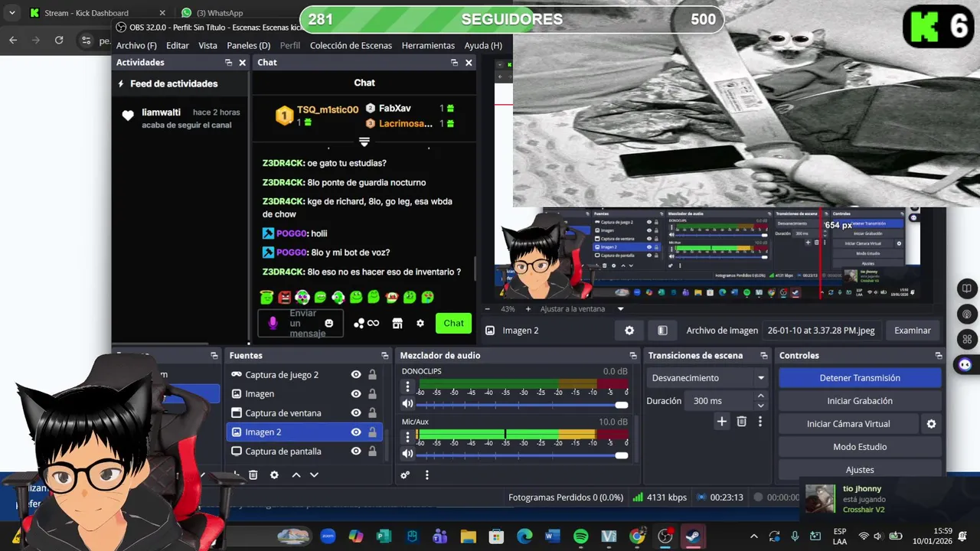Open emoji picker in chat message box
The height and width of the screenshot is (551, 980).
(x=329, y=323)
